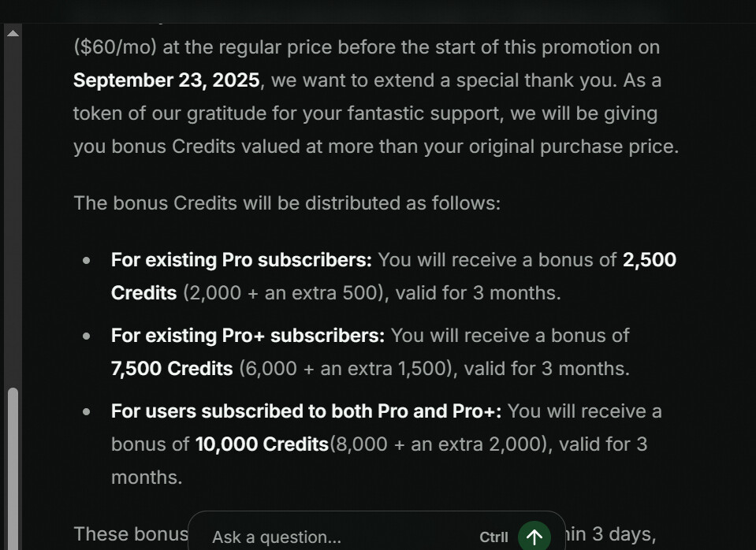The height and width of the screenshot is (550, 756).
Task: Click "The bonus Credits will be distributed" line
Action: pos(287,203)
